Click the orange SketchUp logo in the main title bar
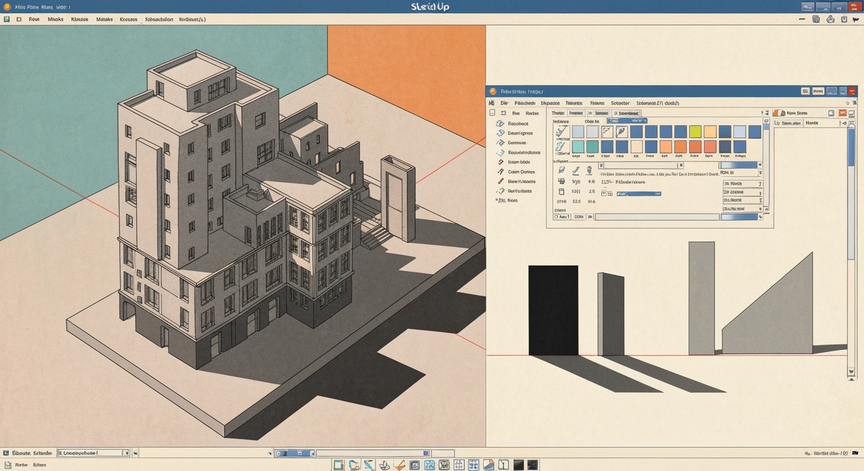 [7, 7]
